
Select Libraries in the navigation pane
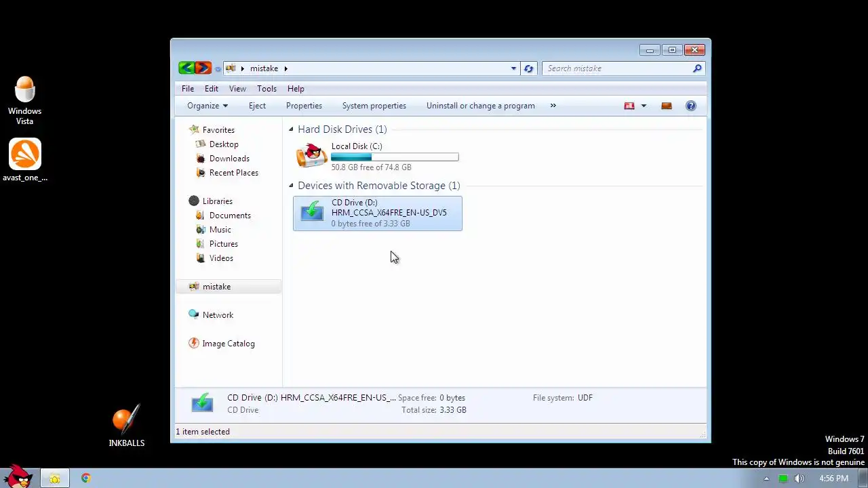tap(217, 201)
